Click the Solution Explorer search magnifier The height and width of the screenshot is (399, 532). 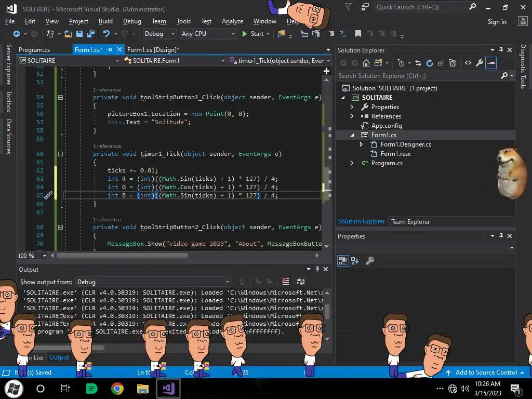pos(504,75)
